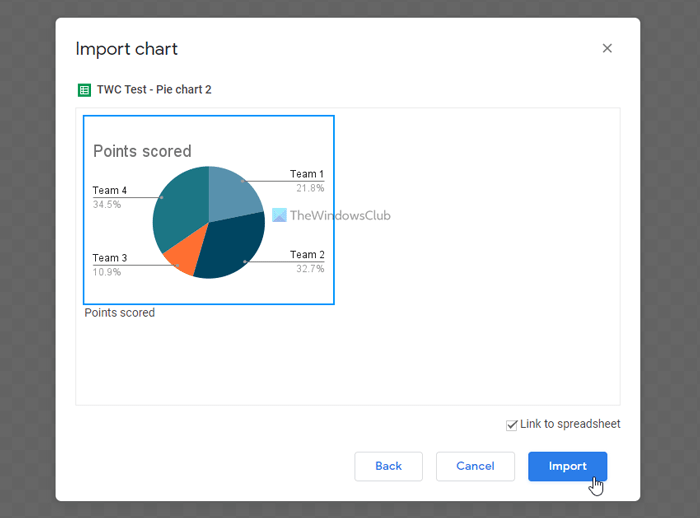Screen dimensions: 700x518
Task: Select the dark navy Team 2 pie slice
Action: coord(232,245)
